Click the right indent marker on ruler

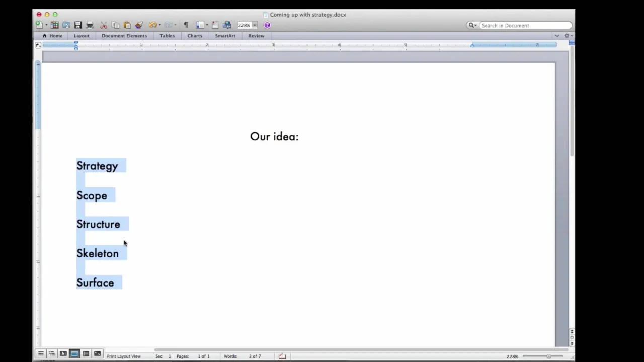click(x=472, y=46)
